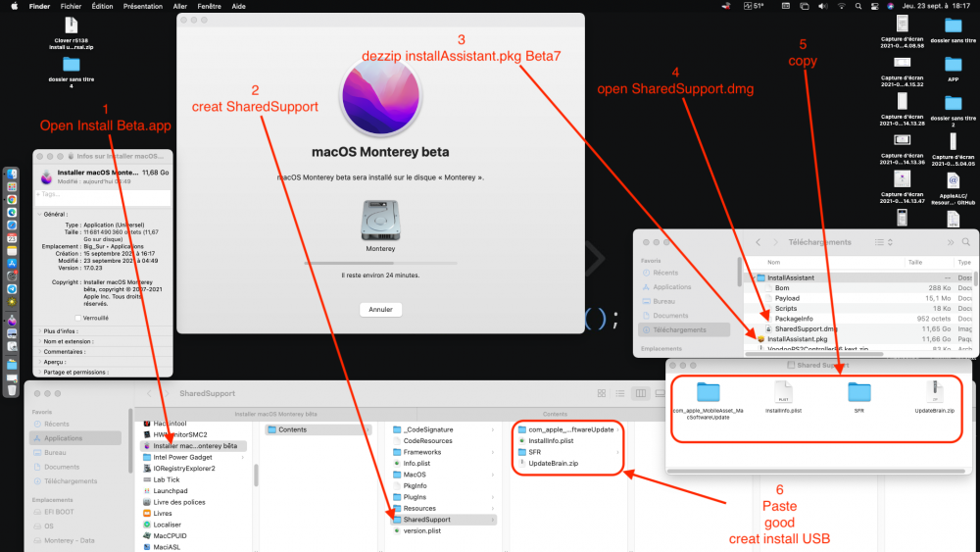980x552 pixels.
Task: Expand Partage et permissions section
Action: (40, 372)
